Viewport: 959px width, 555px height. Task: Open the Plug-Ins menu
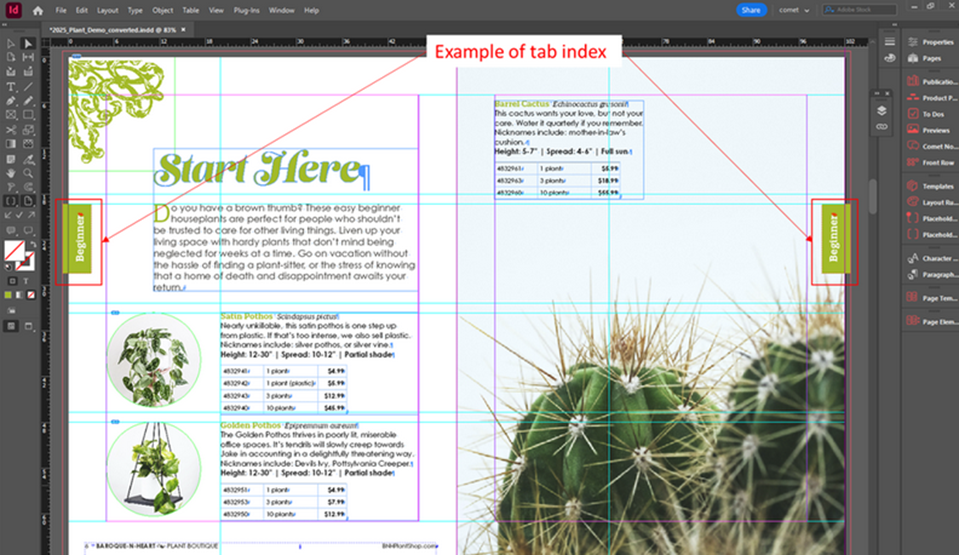[246, 10]
